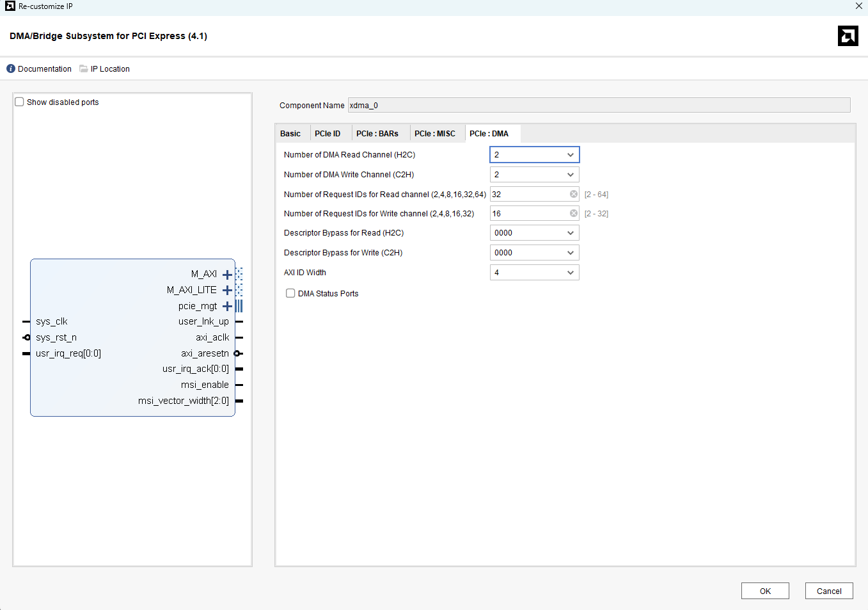Click the IP Location folder icon
868x610 pixels.
[84, 69]
